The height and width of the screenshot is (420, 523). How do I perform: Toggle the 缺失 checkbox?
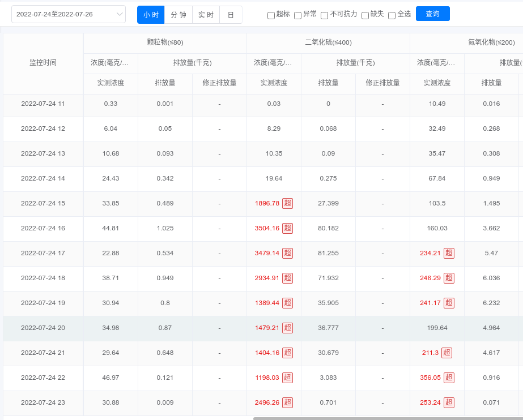[365, 15]
